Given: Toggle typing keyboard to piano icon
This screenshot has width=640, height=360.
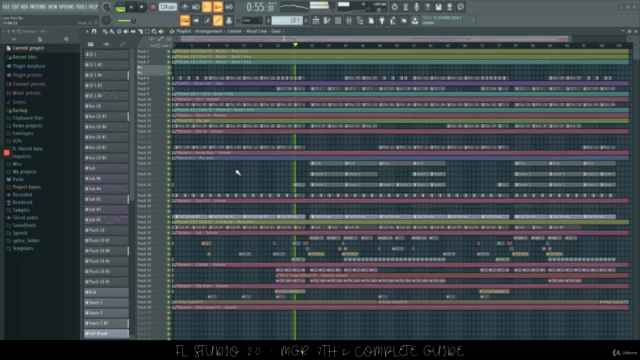Looking at the screenshot, I should 185,20.
